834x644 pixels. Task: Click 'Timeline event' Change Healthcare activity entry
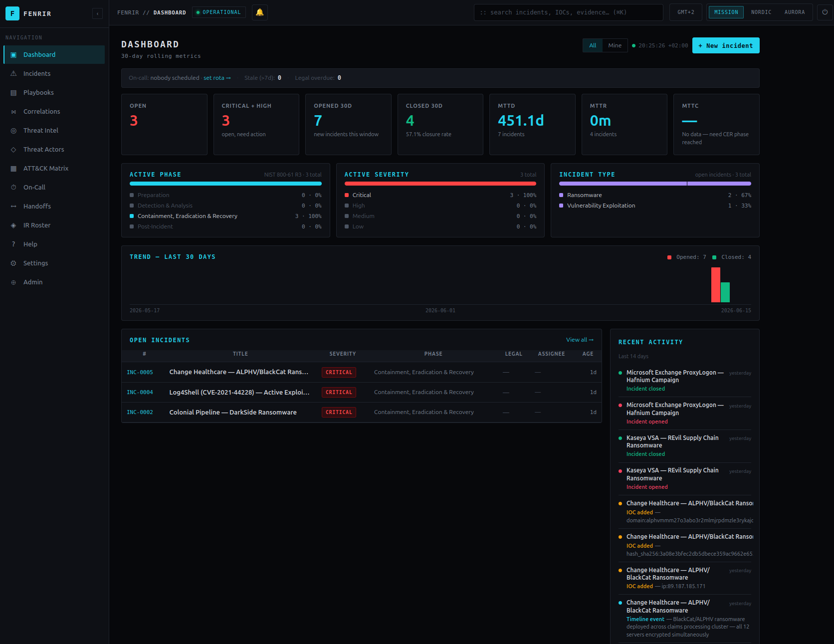(685, 619)
